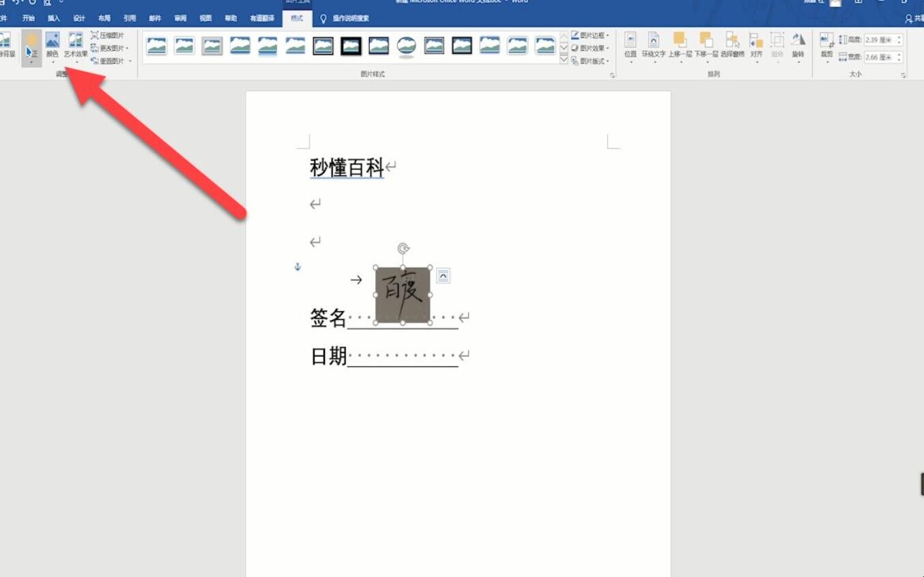Click 上移一层 bring forward
Viewport: 924px width, 577px height.
pyautogui.click(x=680, y=48)
